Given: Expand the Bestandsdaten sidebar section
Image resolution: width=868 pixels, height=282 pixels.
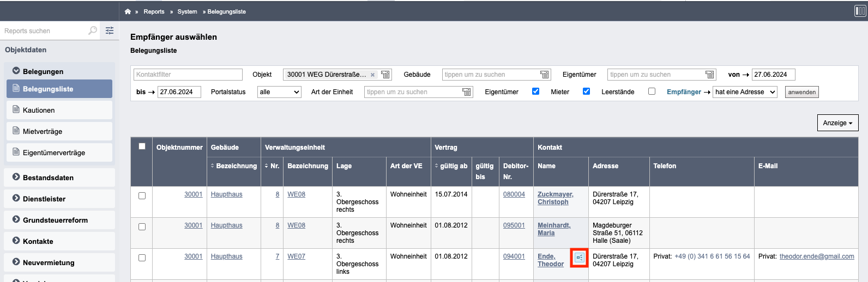Looking at the screenshot, I should 59,177.
